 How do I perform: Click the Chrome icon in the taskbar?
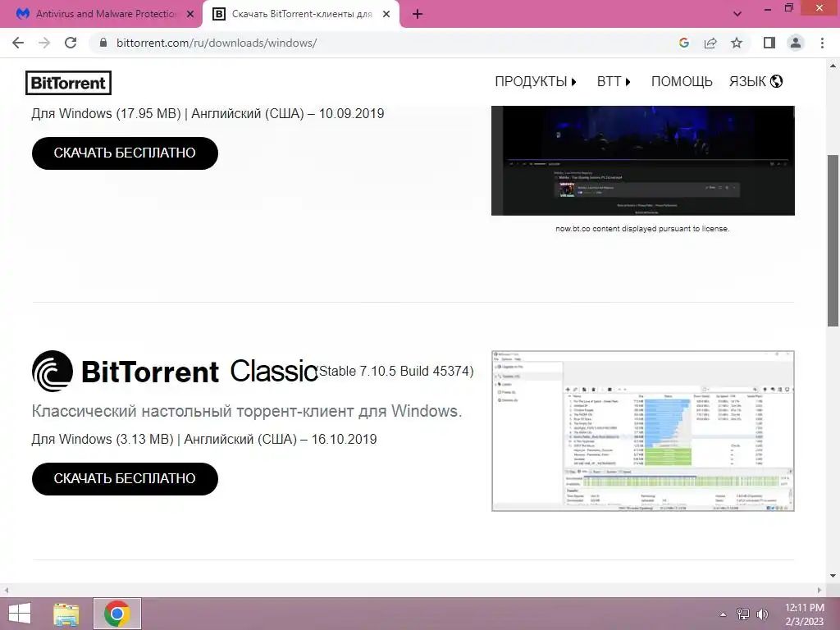tap(117, 614)
